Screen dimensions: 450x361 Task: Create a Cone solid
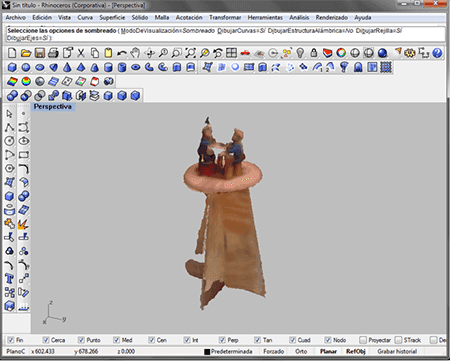(x=67, y=67)
